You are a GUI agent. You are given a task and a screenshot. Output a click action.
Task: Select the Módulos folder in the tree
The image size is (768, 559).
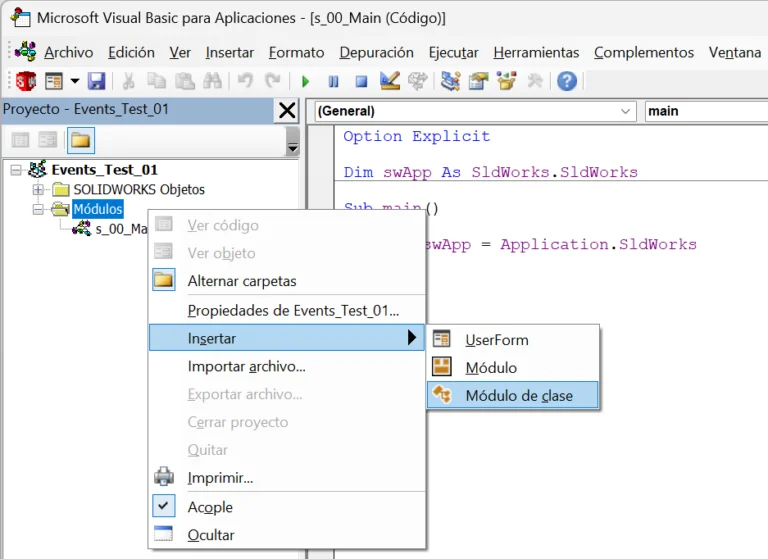point(97,209)
